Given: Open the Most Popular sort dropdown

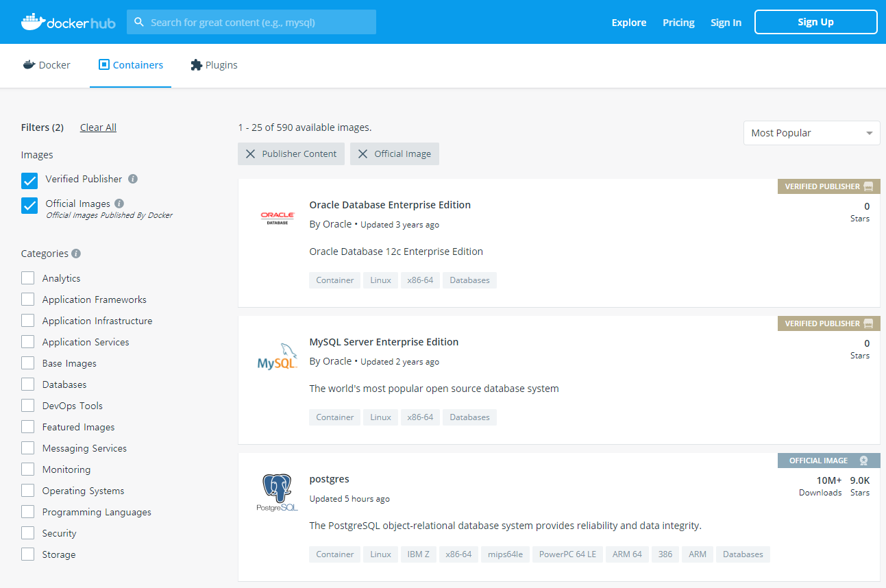Looking at the screenshot, I should tap(811, 133).
